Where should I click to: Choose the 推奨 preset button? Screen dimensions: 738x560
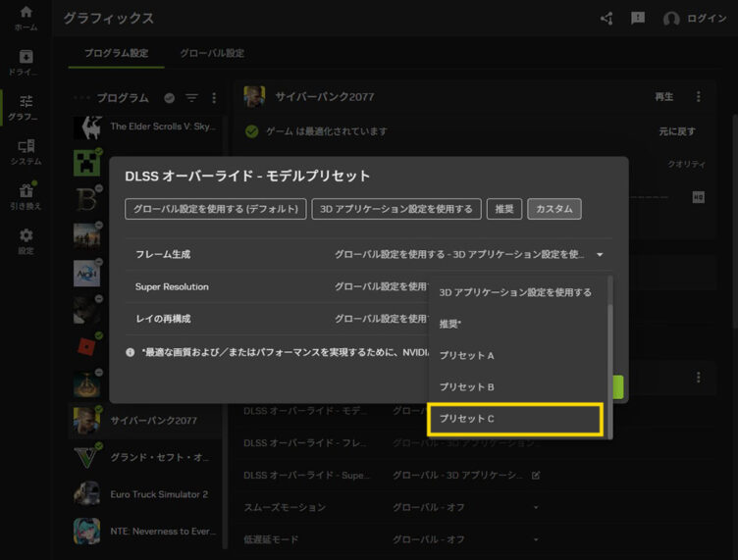tap(504, 209)
